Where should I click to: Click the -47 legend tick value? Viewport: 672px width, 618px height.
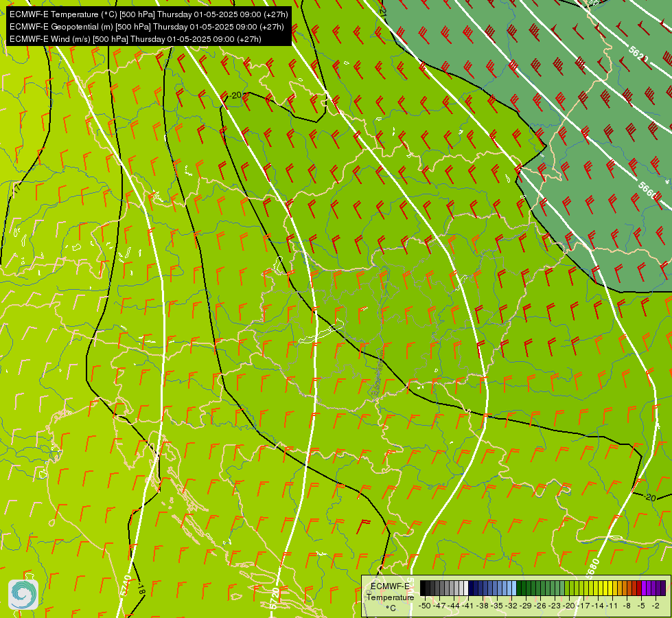click(x=439, y=606)
